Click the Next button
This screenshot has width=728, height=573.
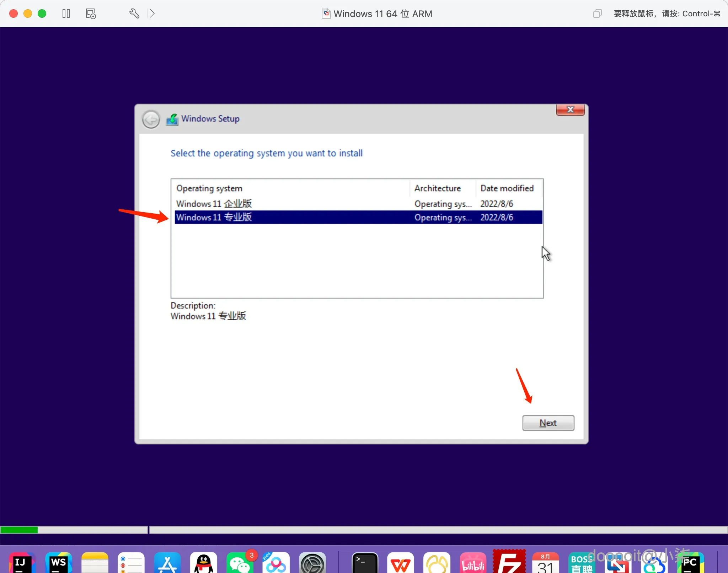pyautogui.click(x=548, y=423)
